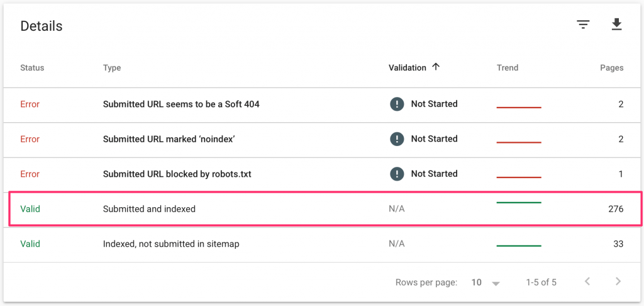Click the Type column header
Viewport: 644px width, 306px height.
[x=112, y=68]
